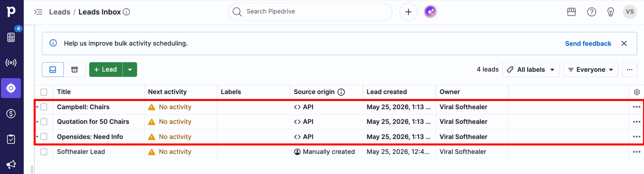The width and height of the screenshot is (644, 174).
Task: Open more options for Opensides: Need Info
Action: [x=637, y=137]
